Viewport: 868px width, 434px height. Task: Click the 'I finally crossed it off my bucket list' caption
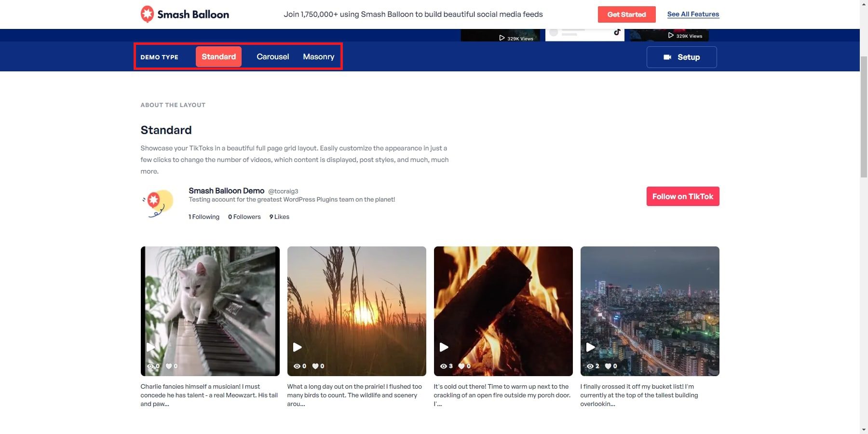639,395
